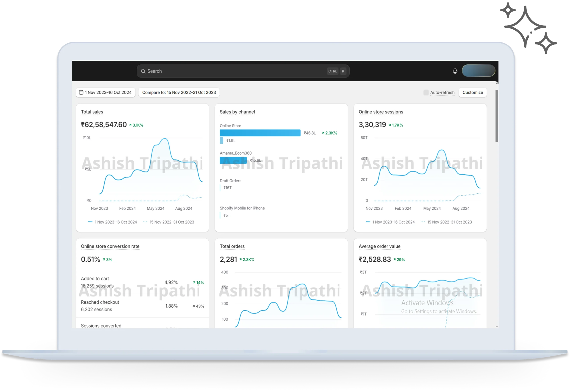Click the K shortcut key badge
This screenshot has width=570, height=392.
pos(343,71)
